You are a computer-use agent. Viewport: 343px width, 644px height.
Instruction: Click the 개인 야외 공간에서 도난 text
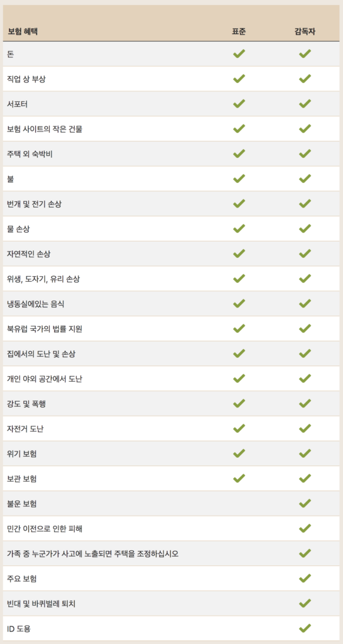(x=45, y=379)
